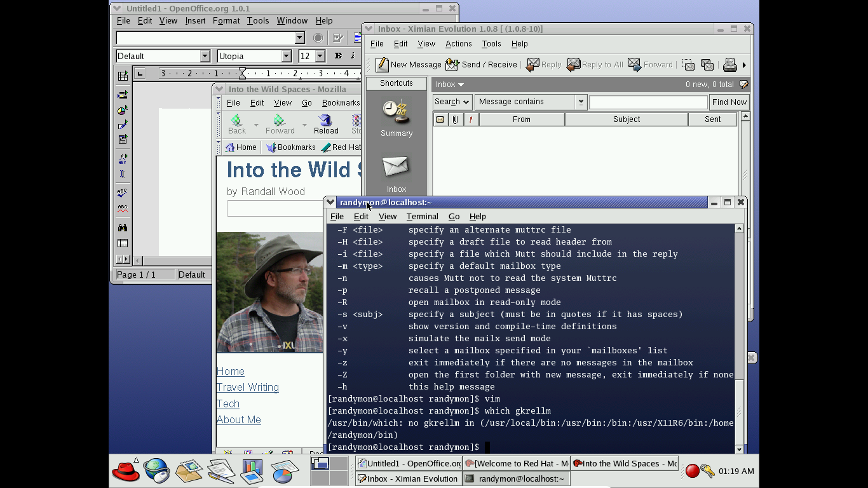
Task: Click New Message in Evolution toolbar
Action: click(409, 64)
